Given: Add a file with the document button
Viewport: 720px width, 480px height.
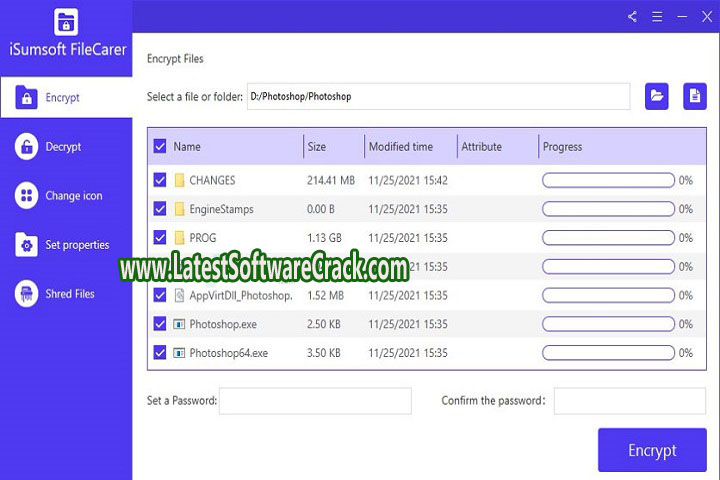Looking at the screenshot, I should click(695, 96).
